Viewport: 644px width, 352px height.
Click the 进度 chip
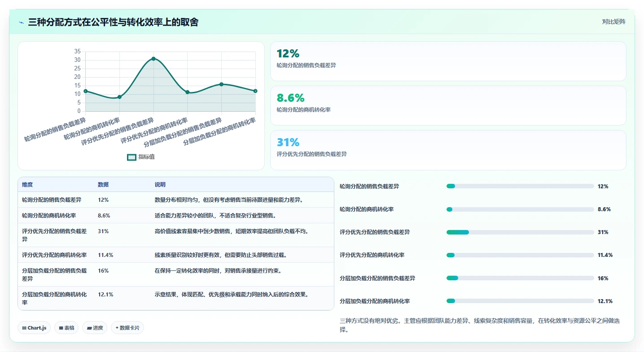(x=95, y=328)
